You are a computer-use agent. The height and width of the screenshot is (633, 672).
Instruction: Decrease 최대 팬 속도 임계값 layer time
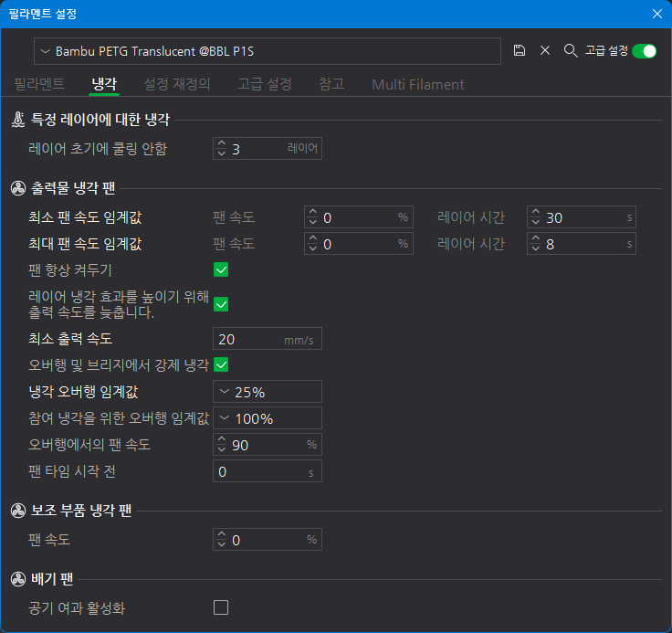pos(535,248)
